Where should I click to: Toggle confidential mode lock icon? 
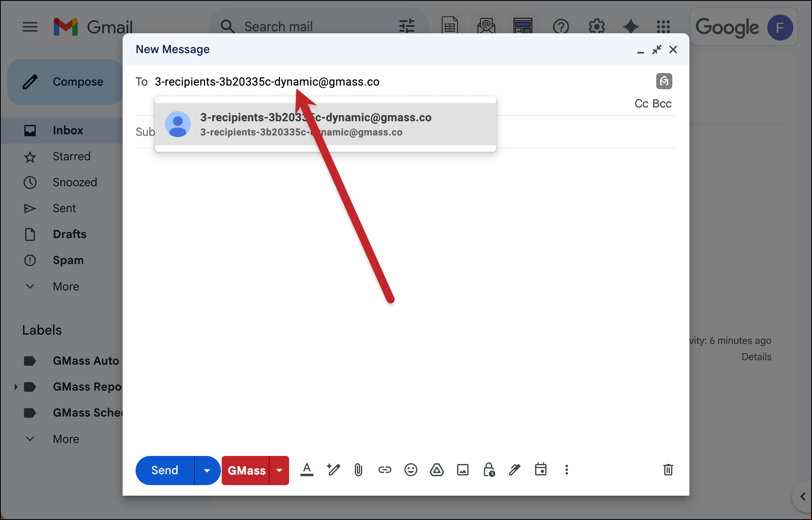click(x=489, y=470)
